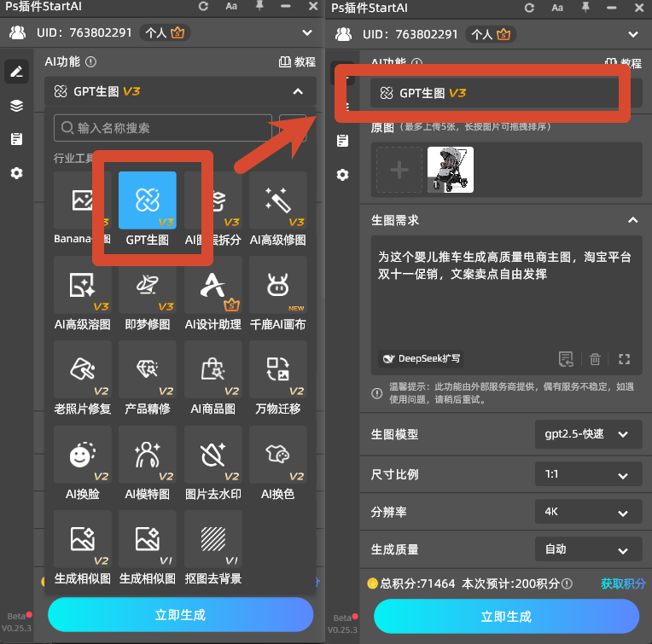Open 教程 link in left panel
Viewport: 652px width, 644px height.
[x=297, y=62]
